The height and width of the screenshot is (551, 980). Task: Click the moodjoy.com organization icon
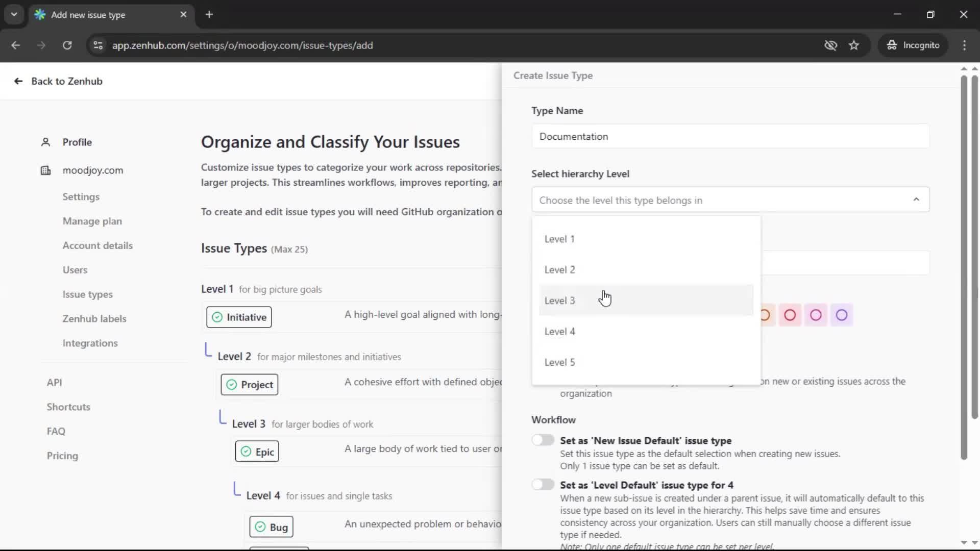coord(45,170)
